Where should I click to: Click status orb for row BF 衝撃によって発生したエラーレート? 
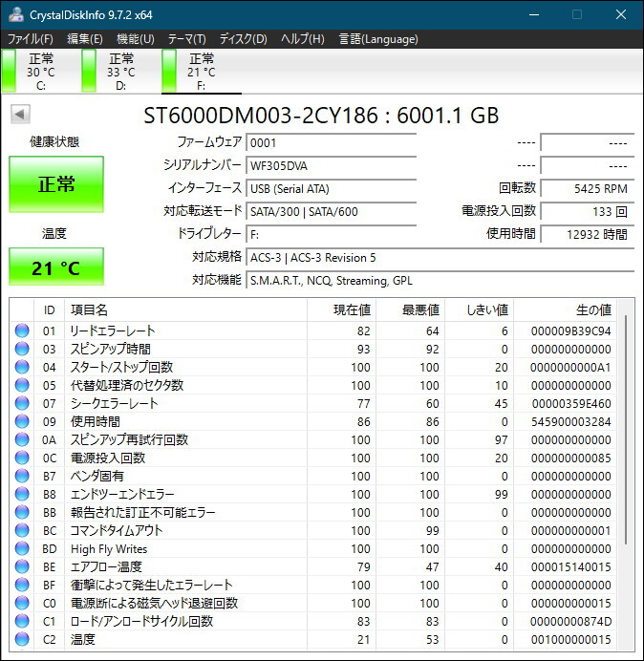click(22, 585)
